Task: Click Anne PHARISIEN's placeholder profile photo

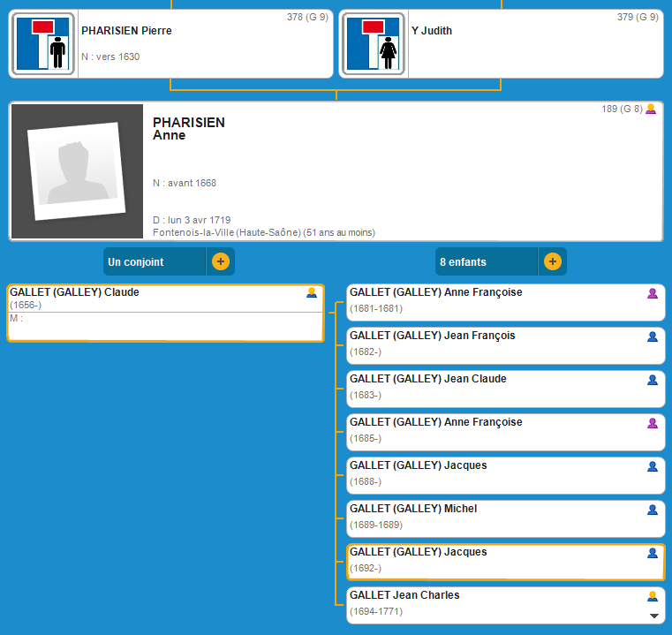Action: [x=77, y=171]
